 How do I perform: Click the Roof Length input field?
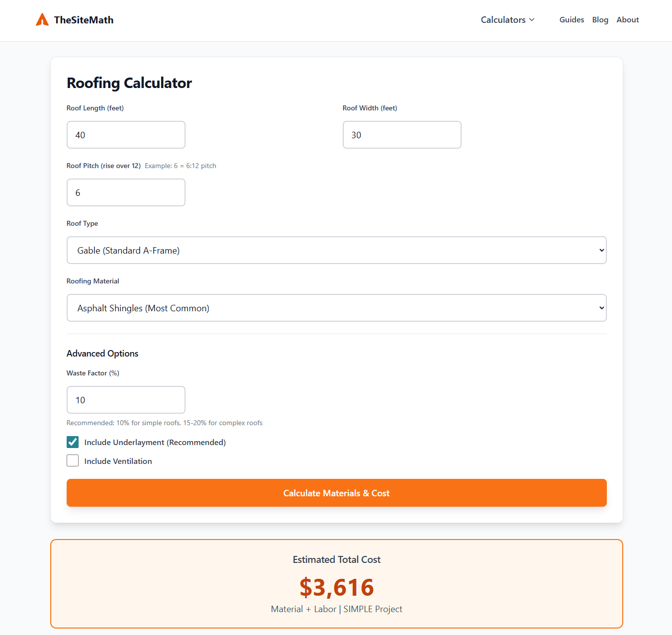point(126,135)
